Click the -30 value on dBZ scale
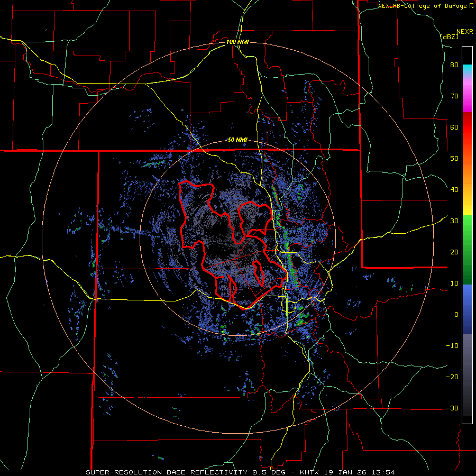 click(452, 408)
